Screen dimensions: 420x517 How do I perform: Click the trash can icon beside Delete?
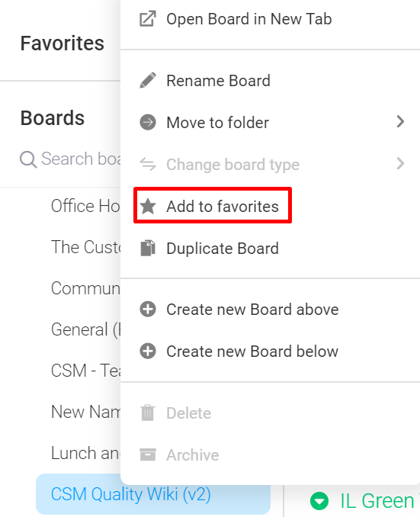click(x=147, y=413)
